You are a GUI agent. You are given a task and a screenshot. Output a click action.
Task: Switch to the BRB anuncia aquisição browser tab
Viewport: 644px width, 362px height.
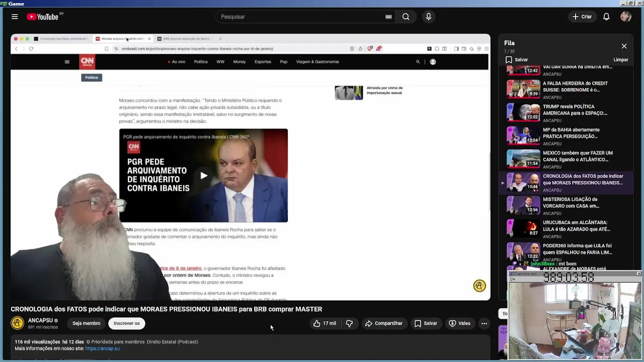click(185, 39)
